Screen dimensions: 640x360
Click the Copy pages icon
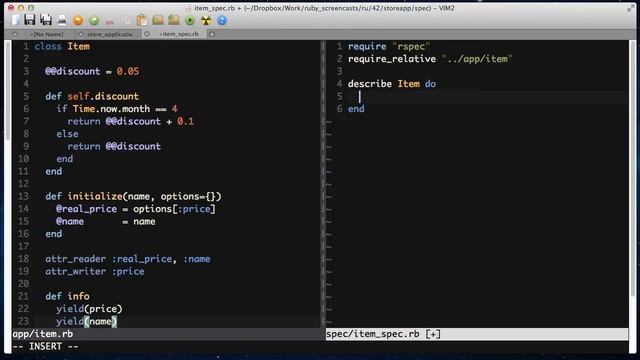[x=126, y=20]
